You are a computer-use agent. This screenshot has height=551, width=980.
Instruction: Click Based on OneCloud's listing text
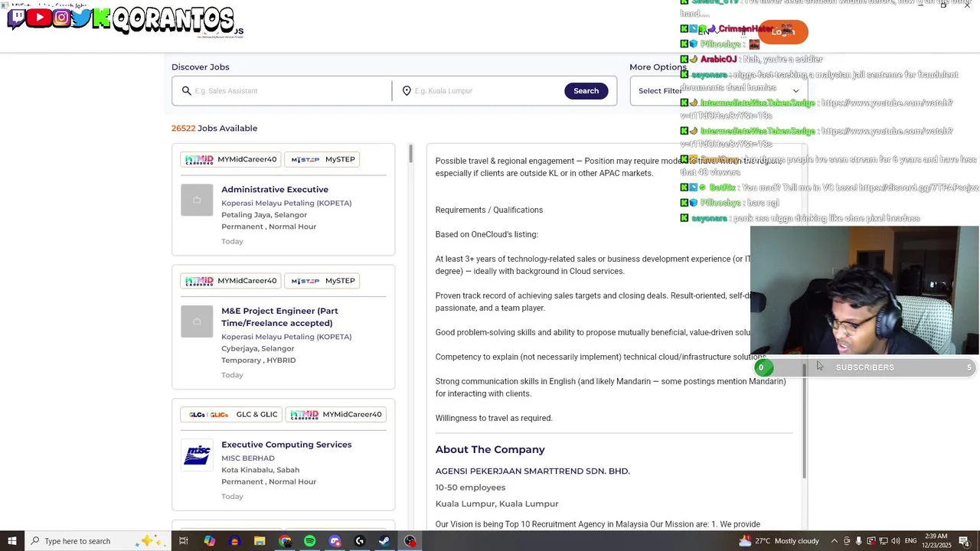[x=487, y=234]
